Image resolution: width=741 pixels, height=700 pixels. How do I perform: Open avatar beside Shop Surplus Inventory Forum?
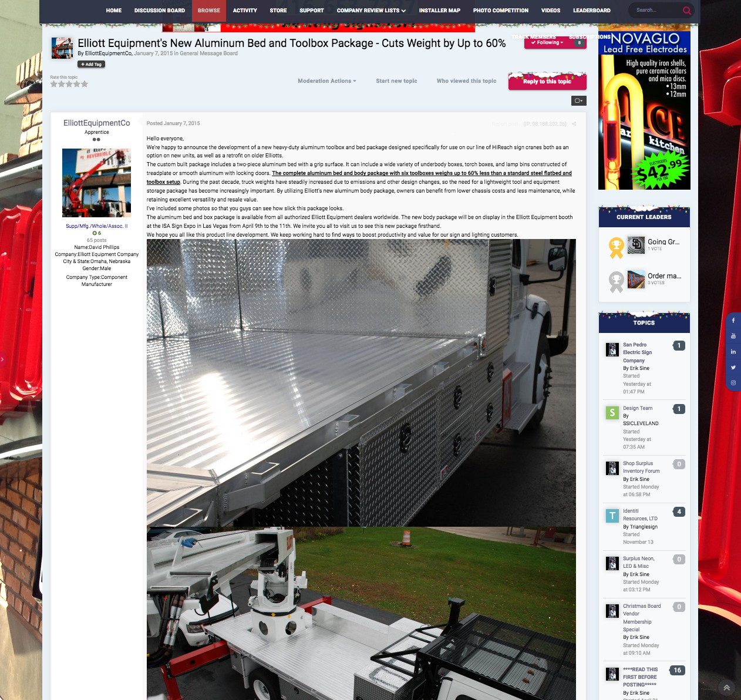(x=612, y=468)
